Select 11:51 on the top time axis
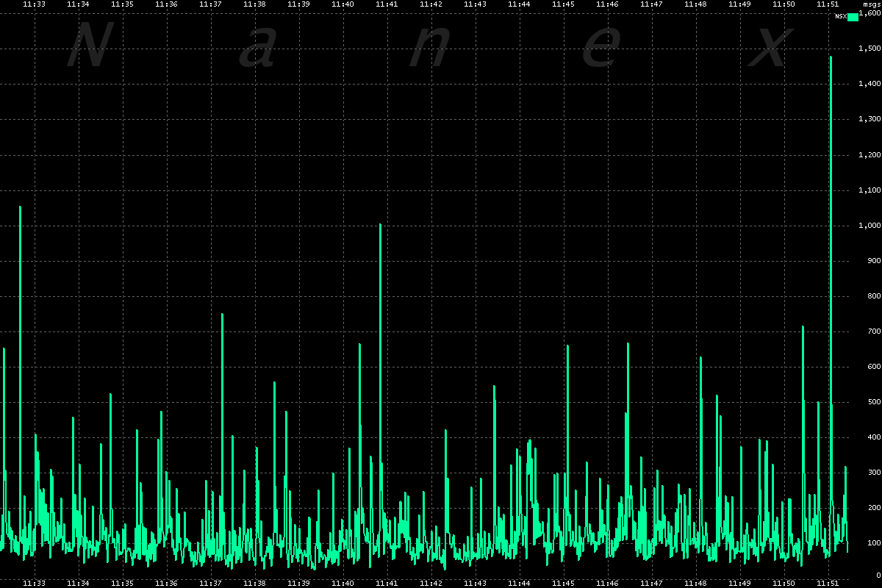The height and width of the screenshot is (588, 882). point(828,4)
